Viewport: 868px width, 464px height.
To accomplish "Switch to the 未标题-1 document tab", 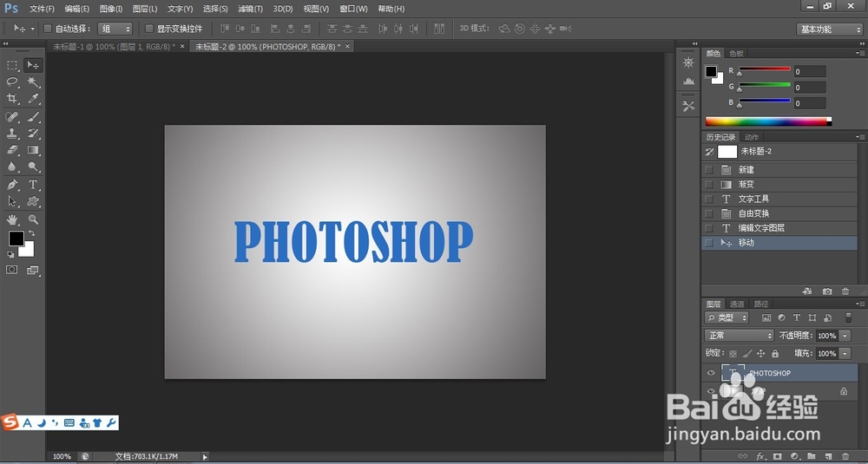I will pyautogui.click(x=114, y=47).
